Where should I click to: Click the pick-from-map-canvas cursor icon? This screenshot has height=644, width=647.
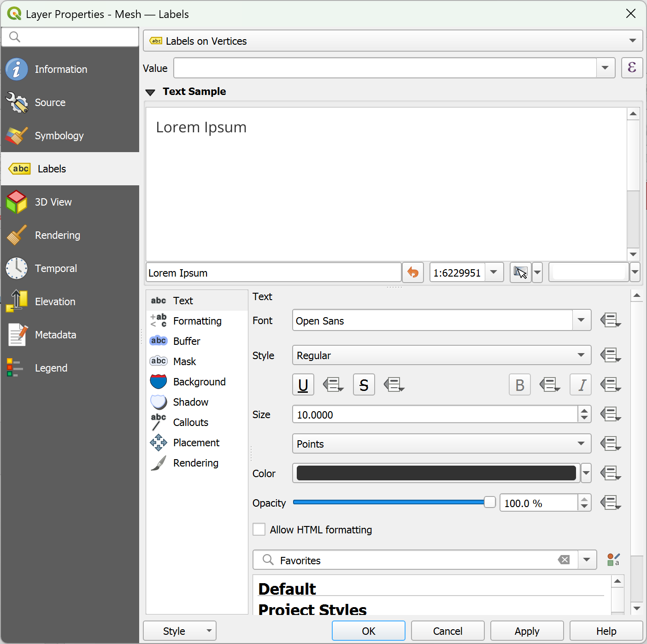(521, 272)
